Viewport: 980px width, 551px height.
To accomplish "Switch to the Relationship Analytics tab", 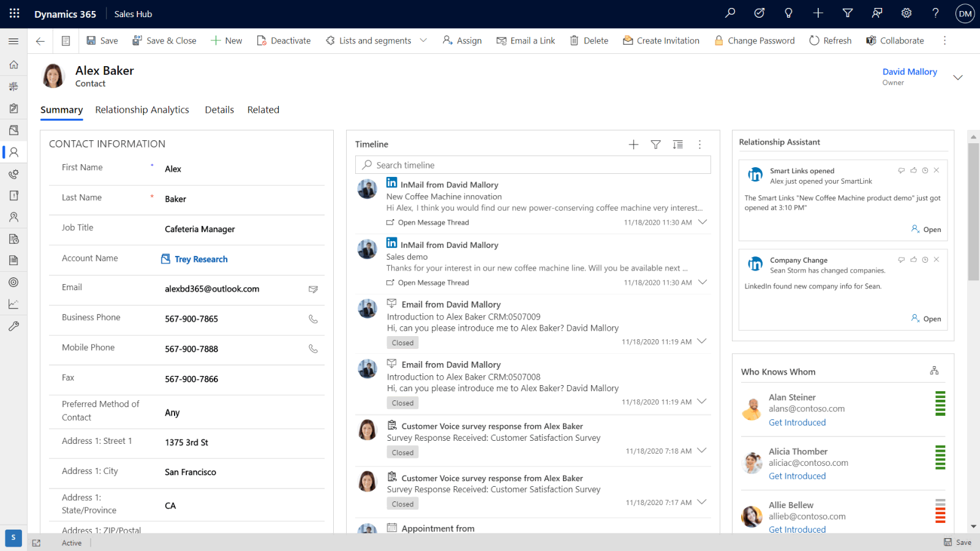I will coord(142,110).
